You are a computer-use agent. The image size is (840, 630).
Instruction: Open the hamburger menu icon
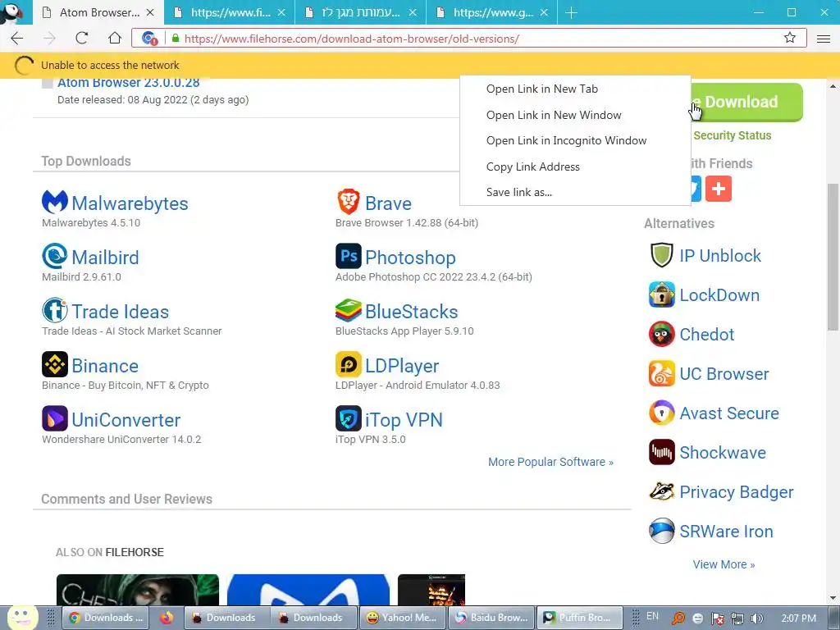(824, 39)
